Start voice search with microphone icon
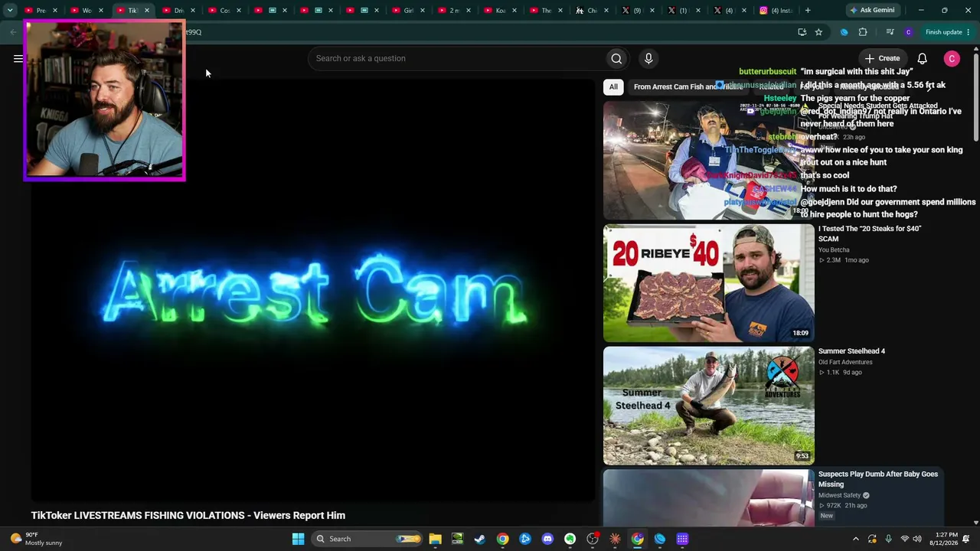 click(648, 58)
